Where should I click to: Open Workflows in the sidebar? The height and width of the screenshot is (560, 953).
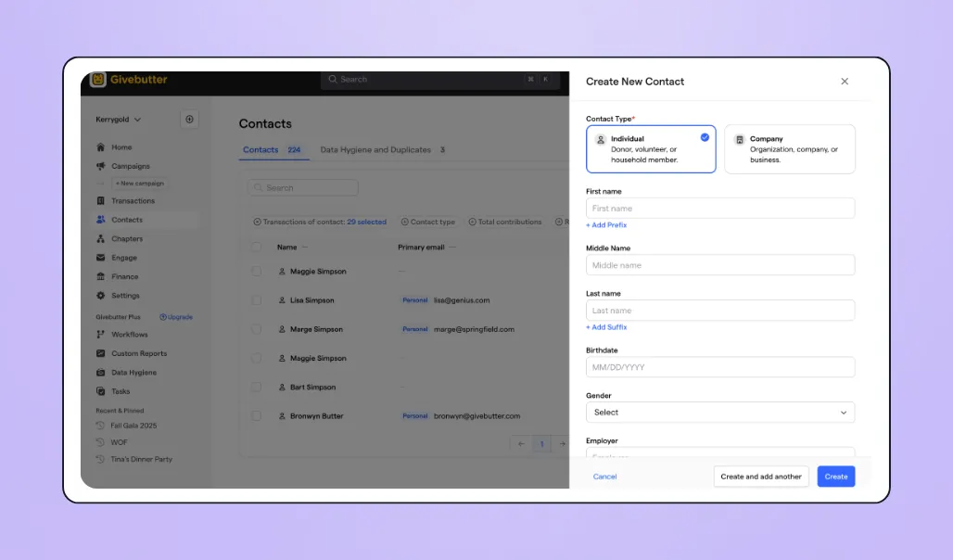click(x=130, y=335)
